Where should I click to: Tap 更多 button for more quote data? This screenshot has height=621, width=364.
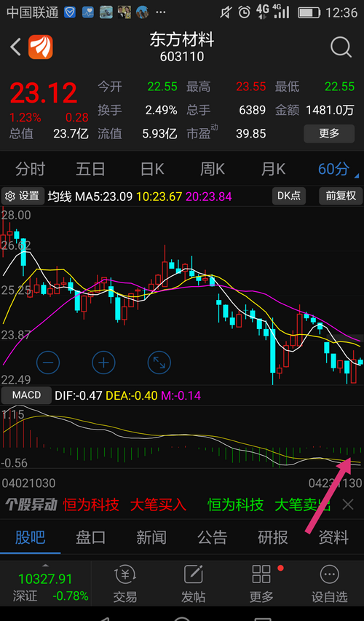point(329,133)
